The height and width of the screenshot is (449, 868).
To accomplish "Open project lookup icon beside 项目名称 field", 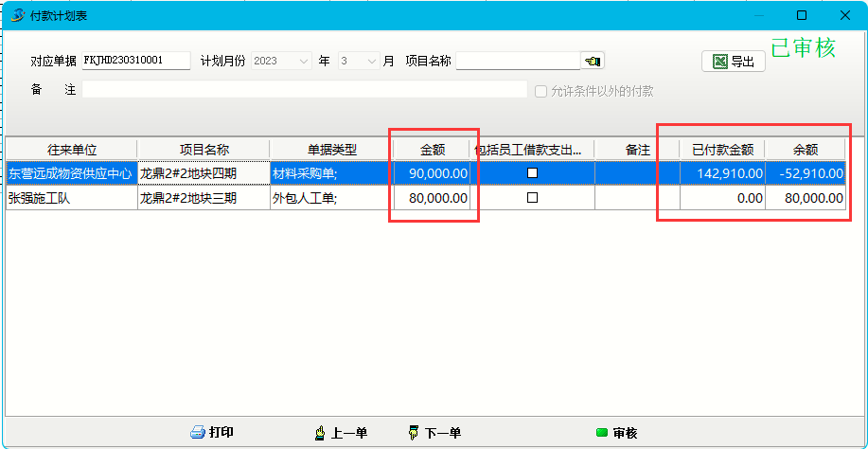I will (593, 61).
